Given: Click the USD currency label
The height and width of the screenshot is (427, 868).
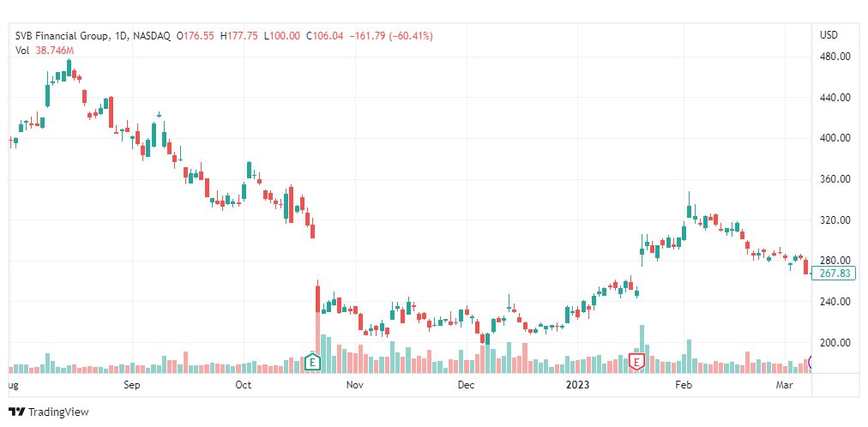Looking at the screenshot, I should tap(829, 35).
